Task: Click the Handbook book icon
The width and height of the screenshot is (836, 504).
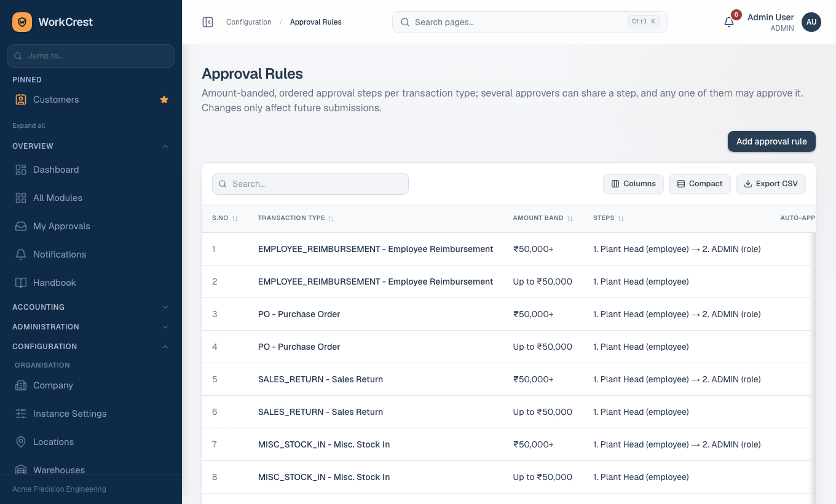Action: coord(21,283)
